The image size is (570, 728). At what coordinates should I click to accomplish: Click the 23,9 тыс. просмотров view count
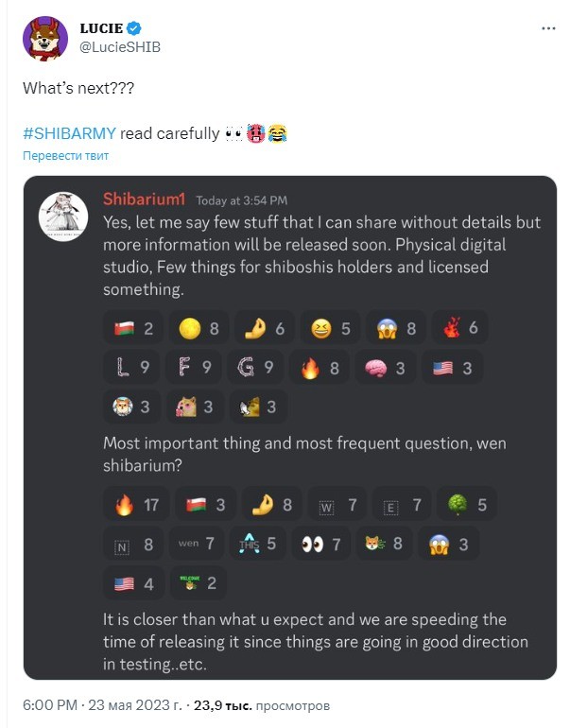click(262, 705)
